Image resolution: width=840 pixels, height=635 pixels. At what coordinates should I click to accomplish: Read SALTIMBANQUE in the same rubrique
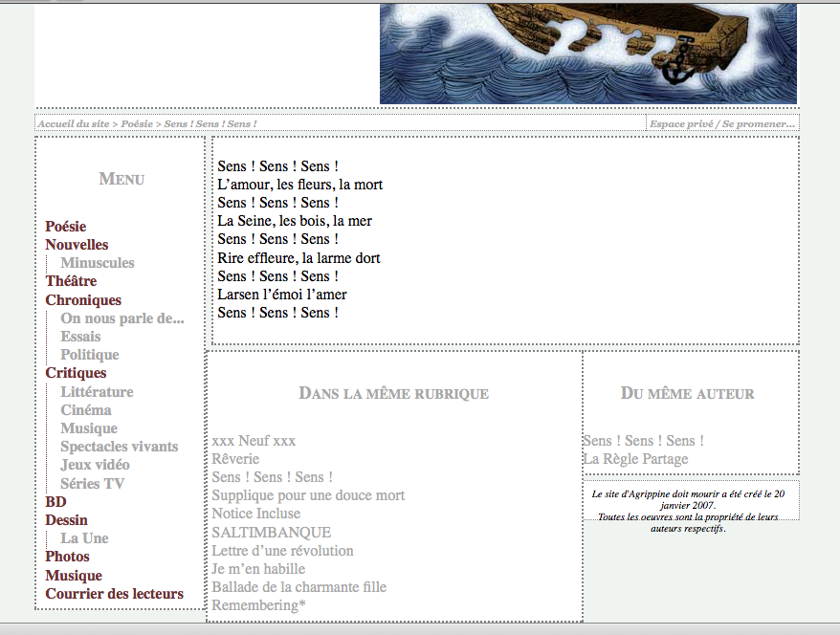pos(271,532)
